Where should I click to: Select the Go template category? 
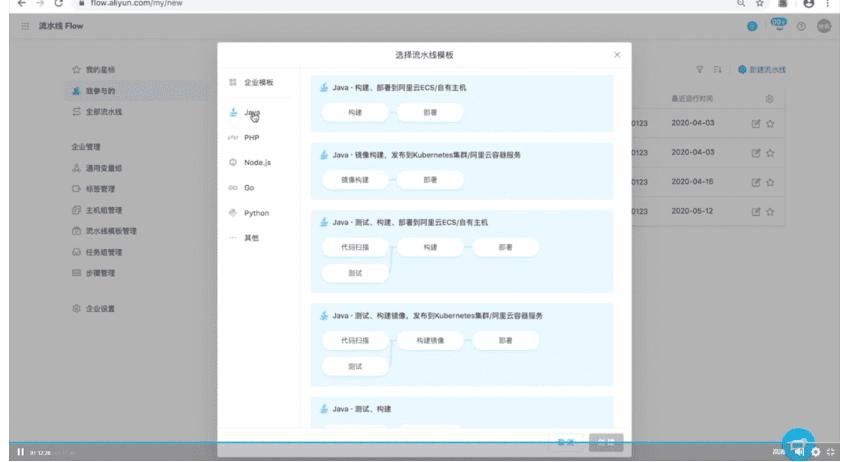click(x=242, y=188)
